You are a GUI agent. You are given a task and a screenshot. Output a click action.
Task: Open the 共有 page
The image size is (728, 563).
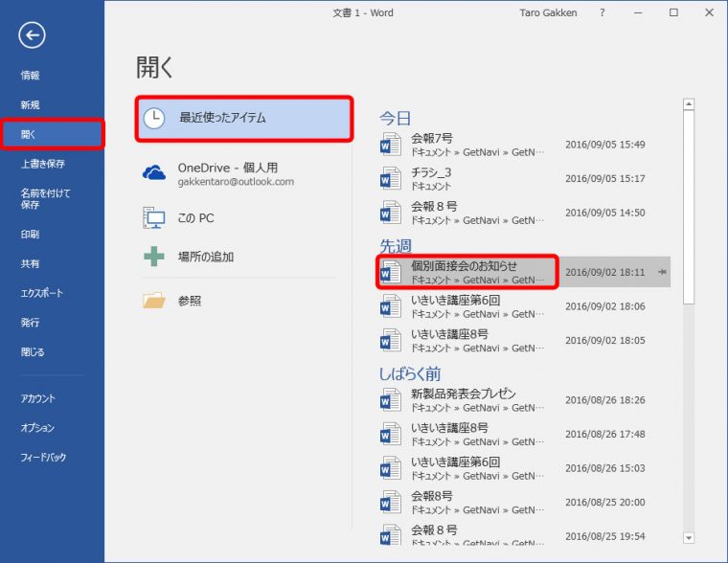(31, 263)
